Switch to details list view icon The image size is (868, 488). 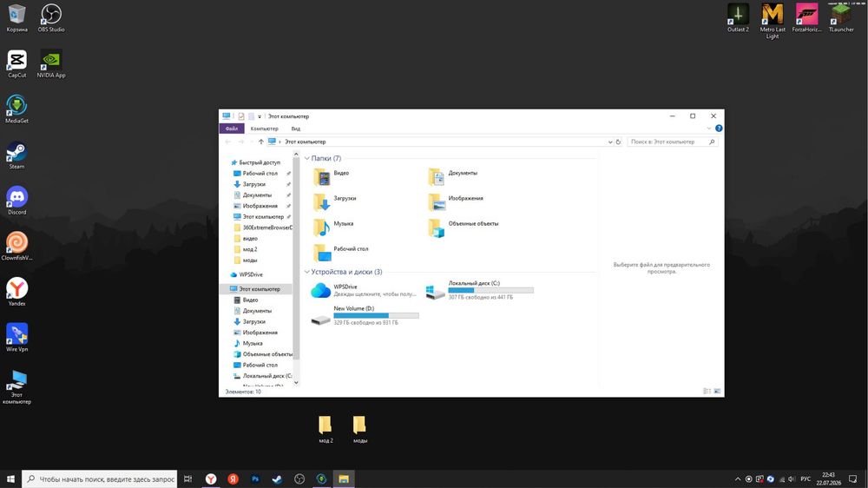[x=707, y=391]
